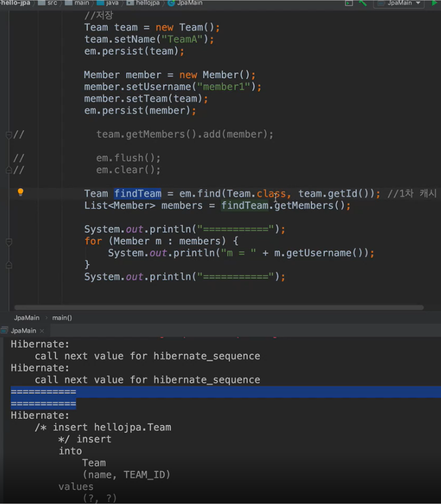The height and width of the screenshot is (504, 441).
Task: Click the JpaMain class icon in breadcrumb
Action: [171, 3]
